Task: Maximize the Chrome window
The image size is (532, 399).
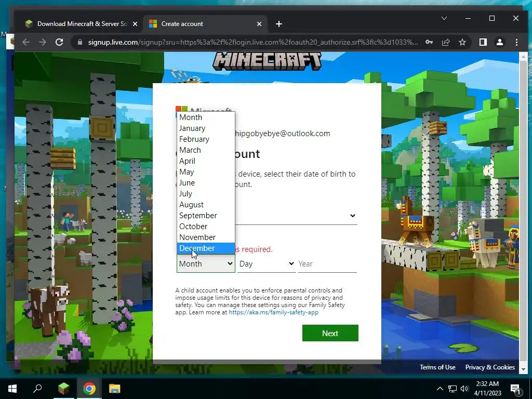Action: (x=492, y=18)
